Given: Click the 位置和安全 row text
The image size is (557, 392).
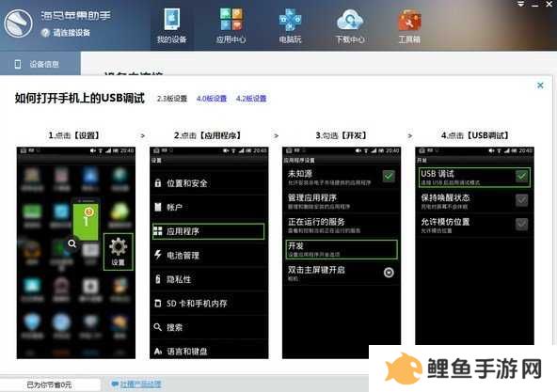Looking at the screenshot, I should pos(187,183).
